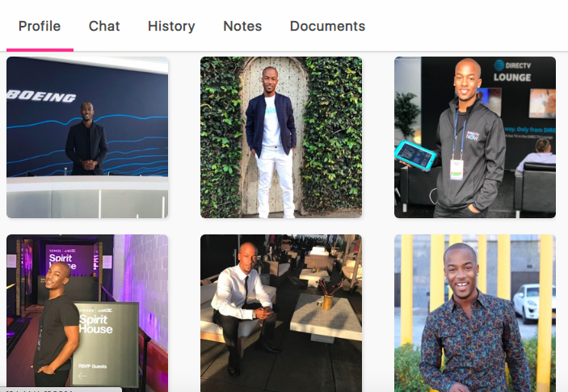Click the status bar at bottom-left corner
This screenshot has height=392, width=568.
(x=61, y=390)
